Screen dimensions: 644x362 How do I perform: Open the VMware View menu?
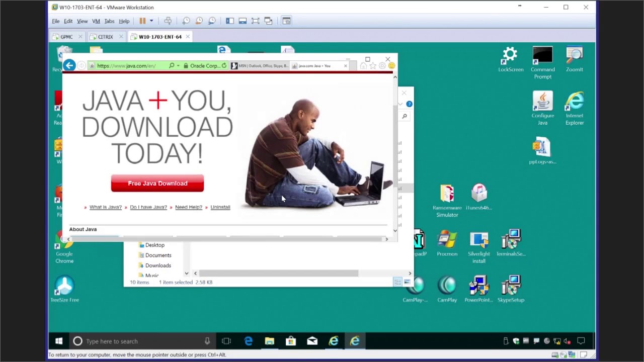pyautogui.click(x=82, y=21)
